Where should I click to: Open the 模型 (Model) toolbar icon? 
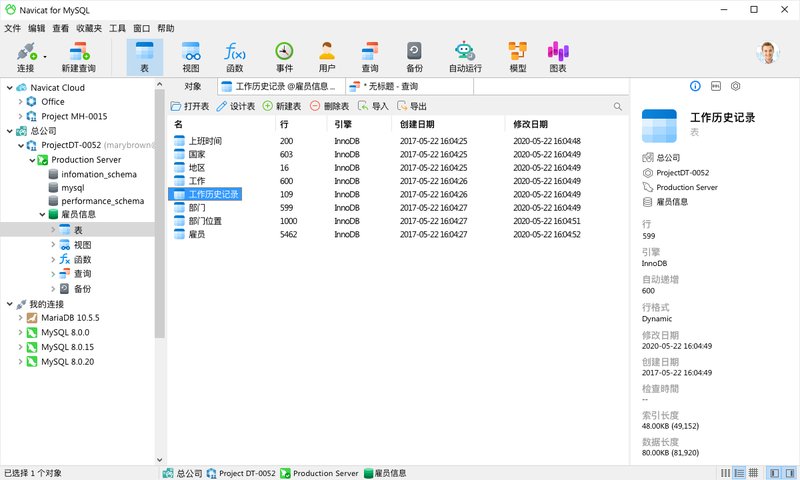[x=517, y=56]
